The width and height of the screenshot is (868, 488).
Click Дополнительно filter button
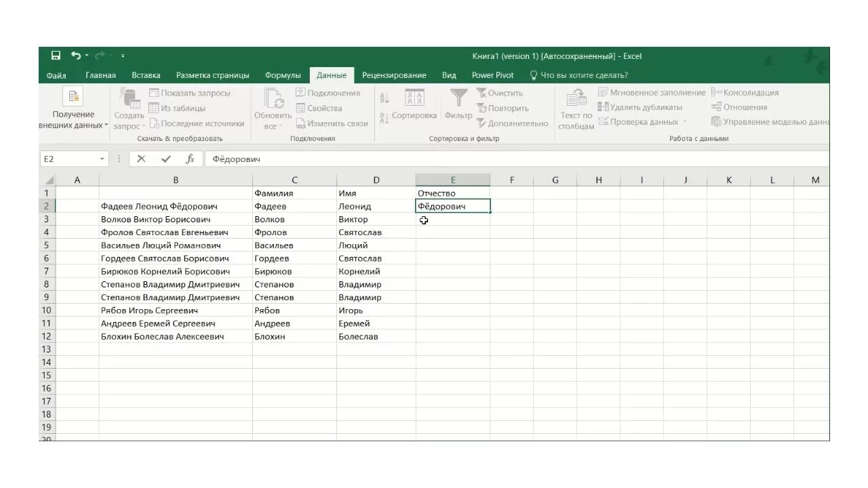click(512, 123)
